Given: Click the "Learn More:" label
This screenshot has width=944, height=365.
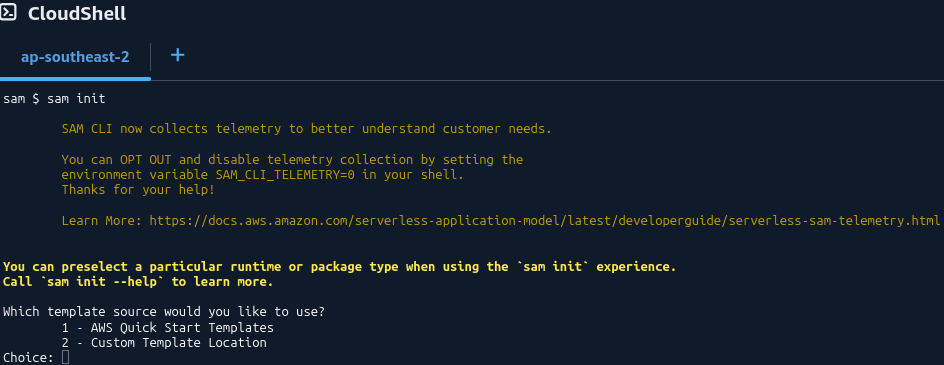Looking at the screenshot, I should [x=101, y=220].
